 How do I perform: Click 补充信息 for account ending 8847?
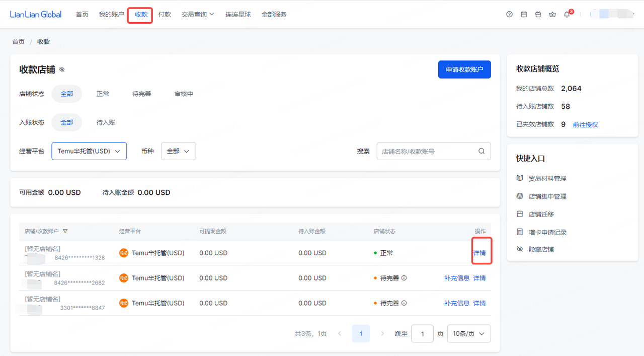tap(457, 303)
